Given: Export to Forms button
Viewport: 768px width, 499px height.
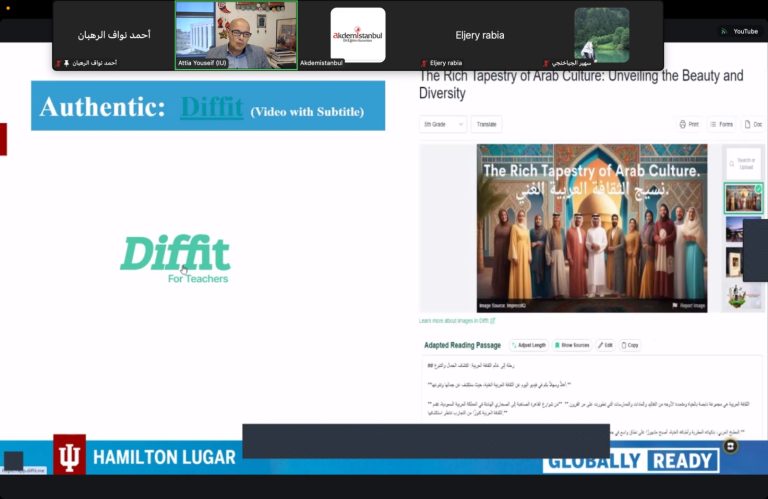Looking at the screenshot, I should (x=721, y=124).
